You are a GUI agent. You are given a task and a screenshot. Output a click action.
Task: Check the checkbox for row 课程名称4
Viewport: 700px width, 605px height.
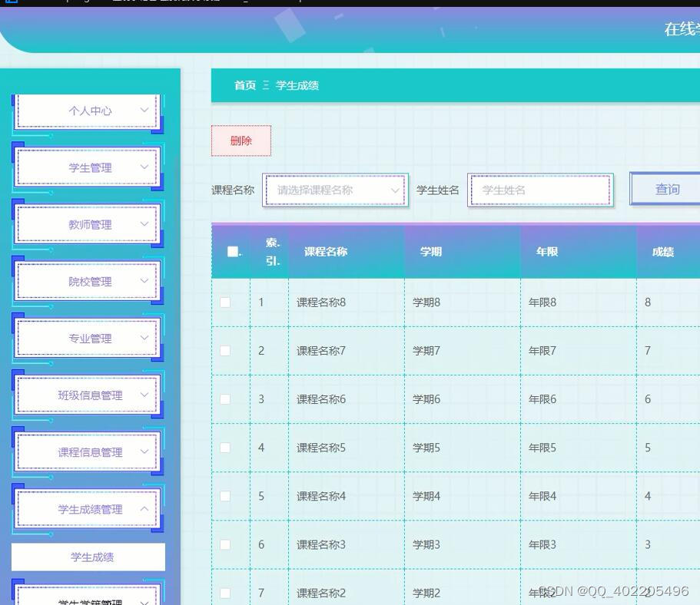(x=225, y=496)
